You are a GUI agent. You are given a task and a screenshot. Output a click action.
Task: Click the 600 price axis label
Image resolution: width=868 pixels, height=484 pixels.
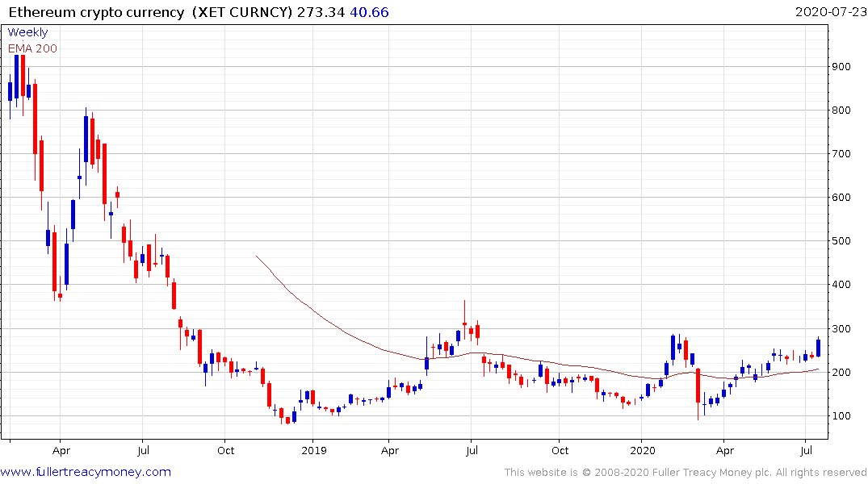(841, 198)
